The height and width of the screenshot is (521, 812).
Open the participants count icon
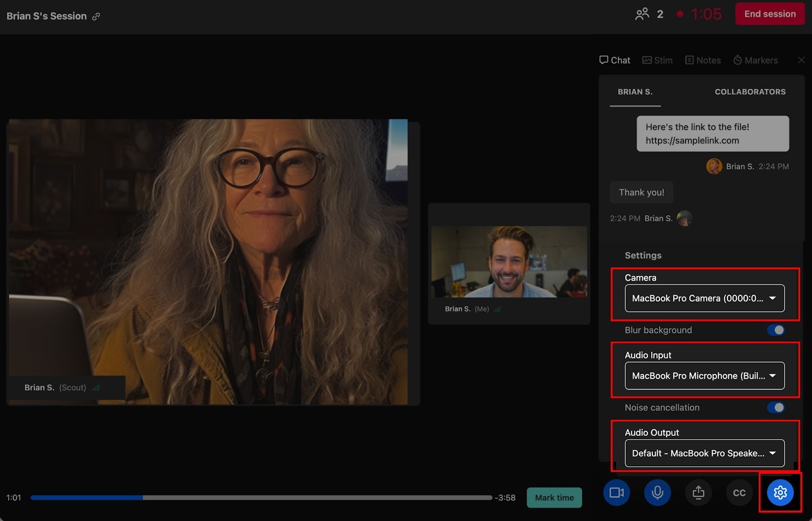642,14
